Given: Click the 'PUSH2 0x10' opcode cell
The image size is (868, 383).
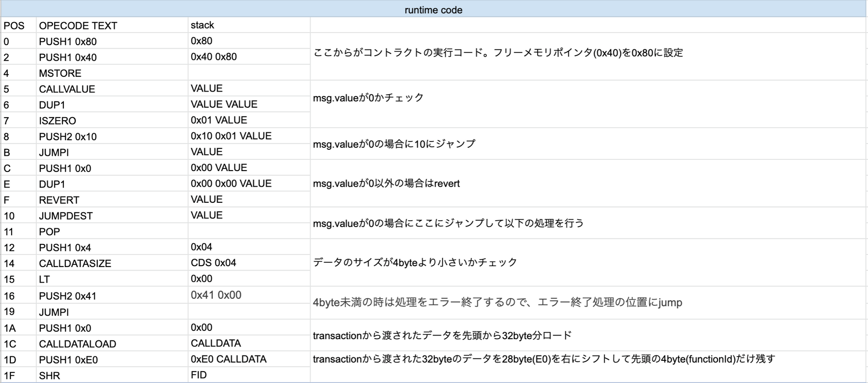Looking at the screenshot, I should [112, 136].
